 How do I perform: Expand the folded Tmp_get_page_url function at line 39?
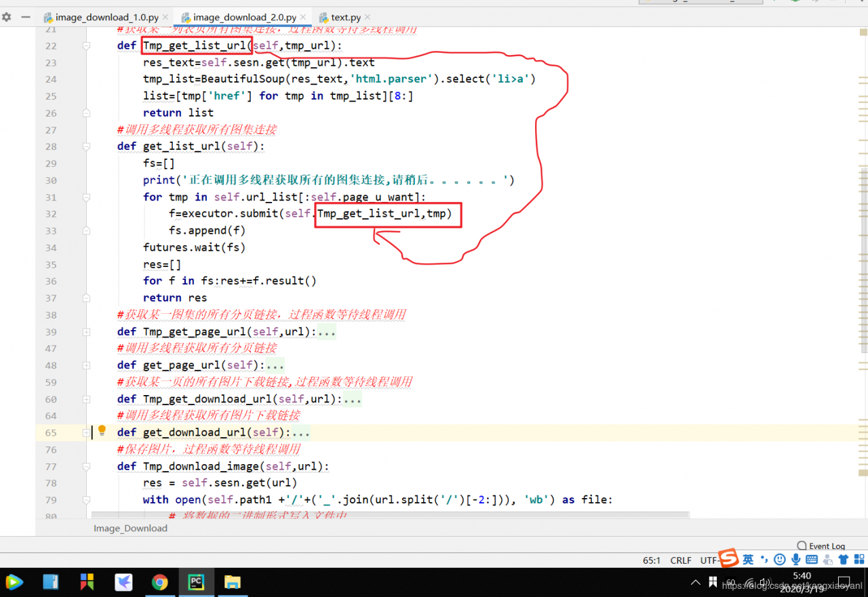(x=86, y=332)
